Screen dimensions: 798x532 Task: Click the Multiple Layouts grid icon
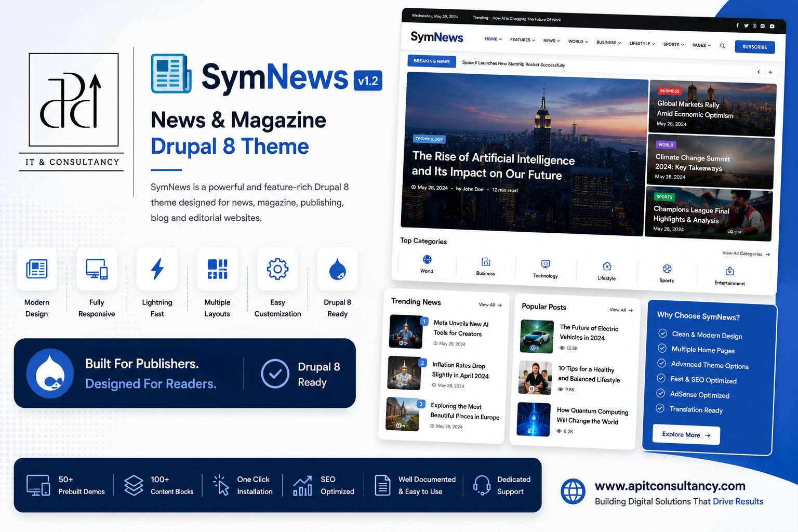click(217, 269)
